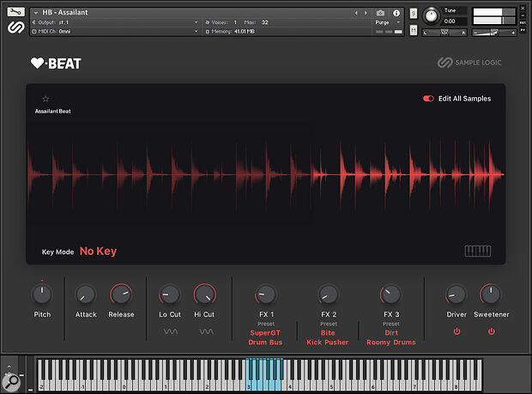Toggle the AUX sends button
Screen dimensions: 532x394
click(523, 22)
